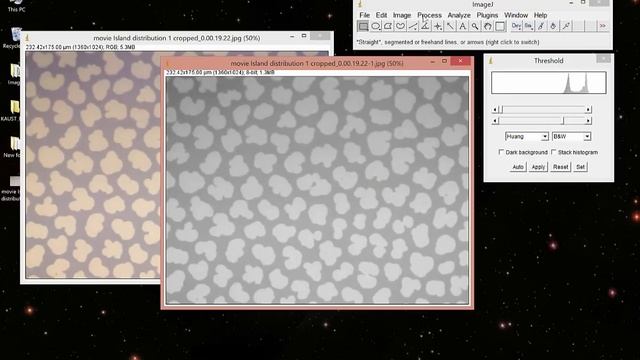640x360 pixels.
Task: Open the Plugins menu
Action: pyautogui.click(x=487, y=15)
